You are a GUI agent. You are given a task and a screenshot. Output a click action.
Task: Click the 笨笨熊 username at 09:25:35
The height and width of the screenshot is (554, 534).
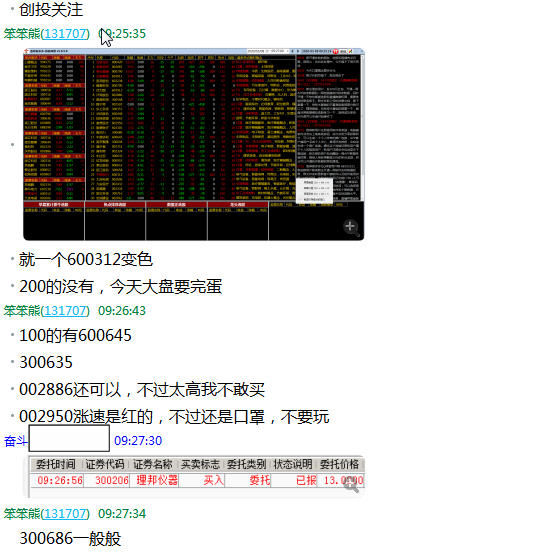[x=22, y=34]
